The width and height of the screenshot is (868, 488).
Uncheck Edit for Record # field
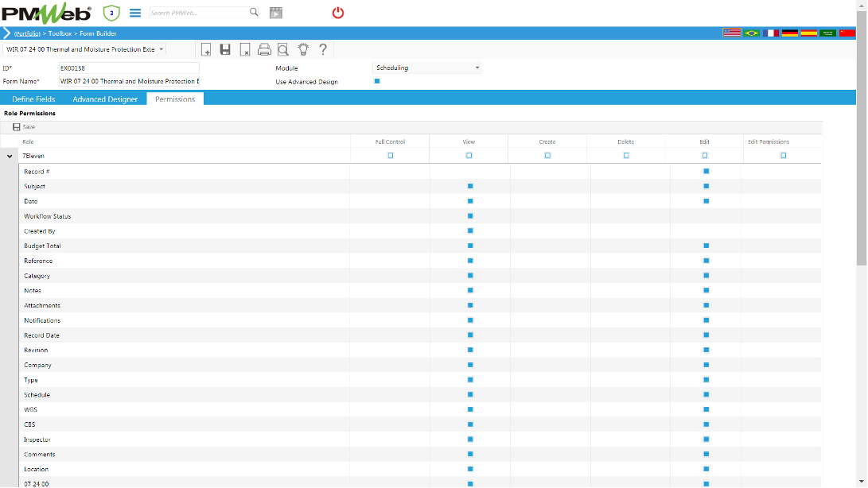pos(706,171)
